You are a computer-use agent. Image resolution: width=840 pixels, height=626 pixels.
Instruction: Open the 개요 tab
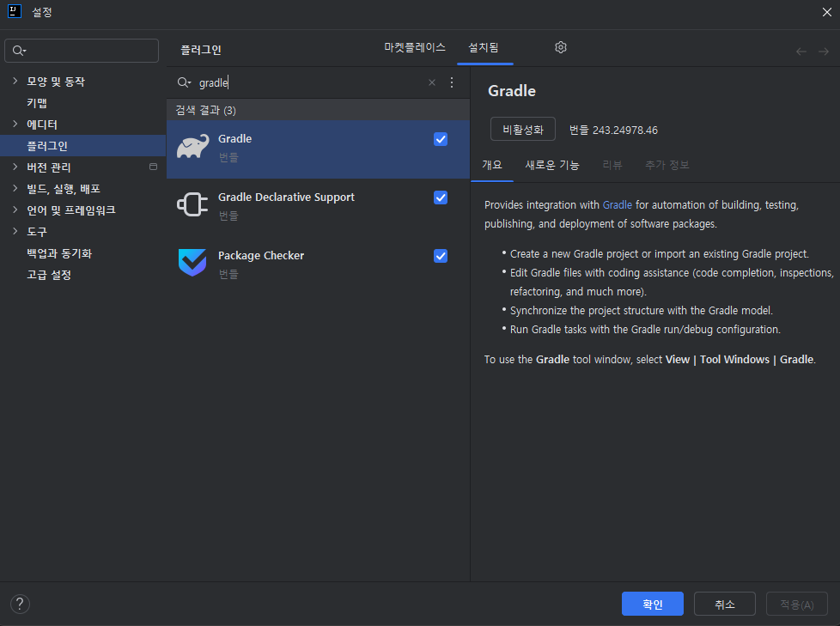492,165
